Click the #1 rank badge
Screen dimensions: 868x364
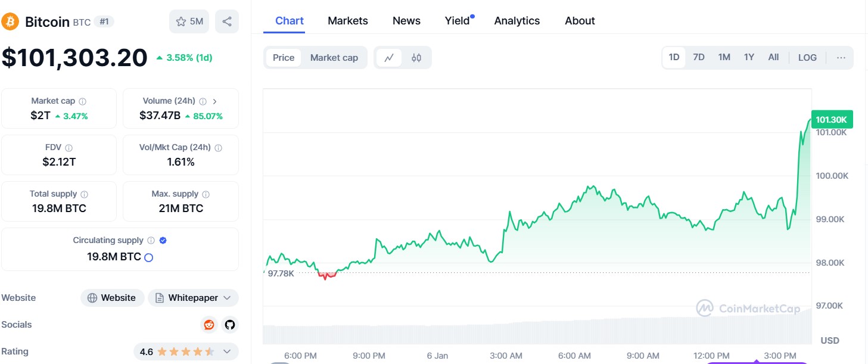point(104,22)
